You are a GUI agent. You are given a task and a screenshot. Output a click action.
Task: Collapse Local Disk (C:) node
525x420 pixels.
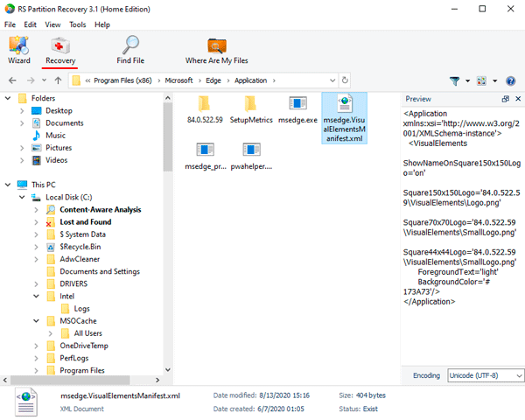coord(22,197)
